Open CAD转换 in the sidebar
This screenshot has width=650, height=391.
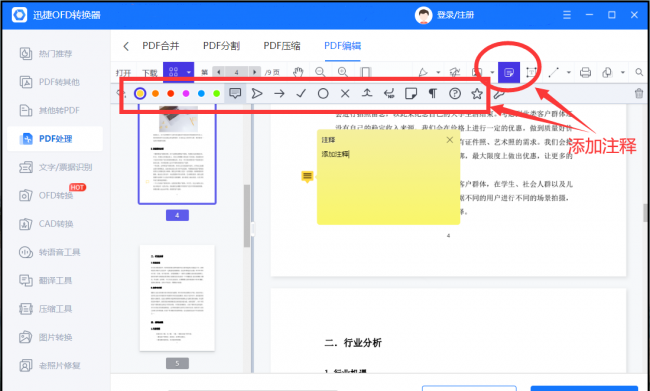(55, 224)
